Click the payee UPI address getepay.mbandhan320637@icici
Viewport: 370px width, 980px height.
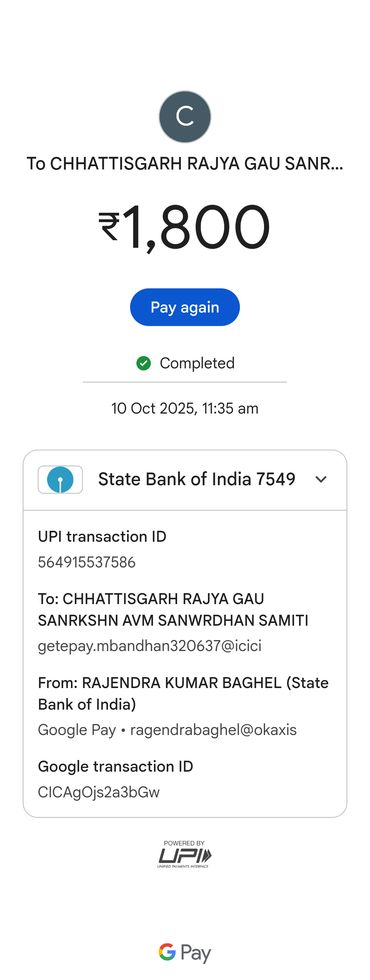[x=150, y=646]
